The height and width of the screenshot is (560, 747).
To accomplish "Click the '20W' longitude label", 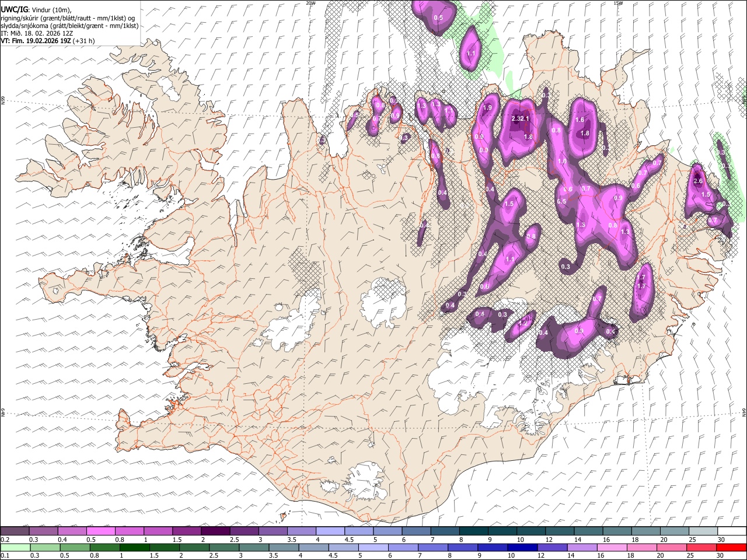I will (x=310, y=3).
